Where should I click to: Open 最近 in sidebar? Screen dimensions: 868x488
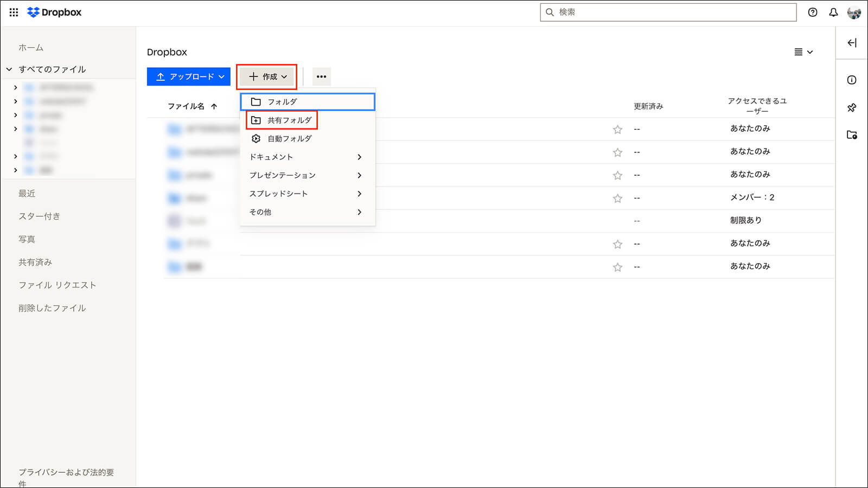coord(27,194)
